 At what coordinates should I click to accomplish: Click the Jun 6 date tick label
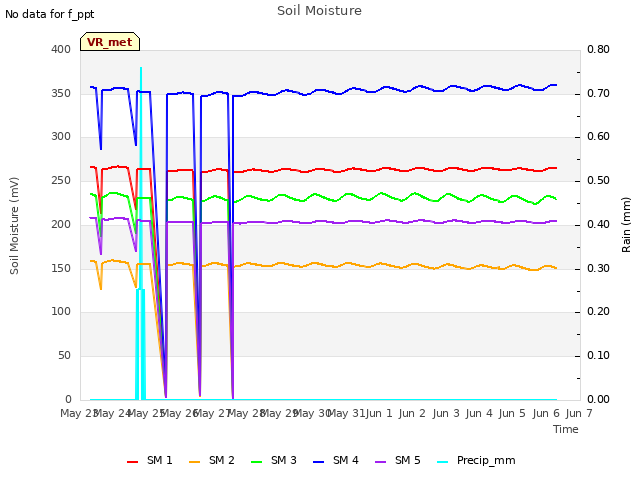click(546, 413)
